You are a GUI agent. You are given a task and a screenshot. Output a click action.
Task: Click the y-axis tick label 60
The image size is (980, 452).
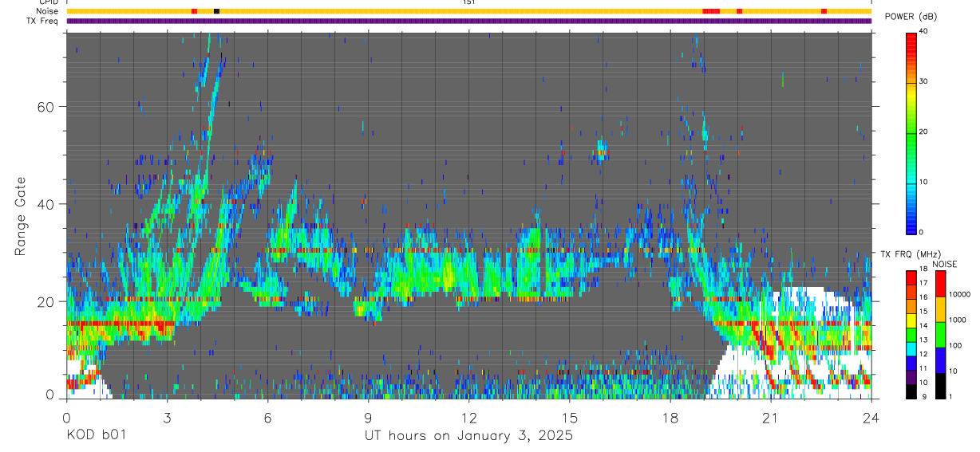46,107
